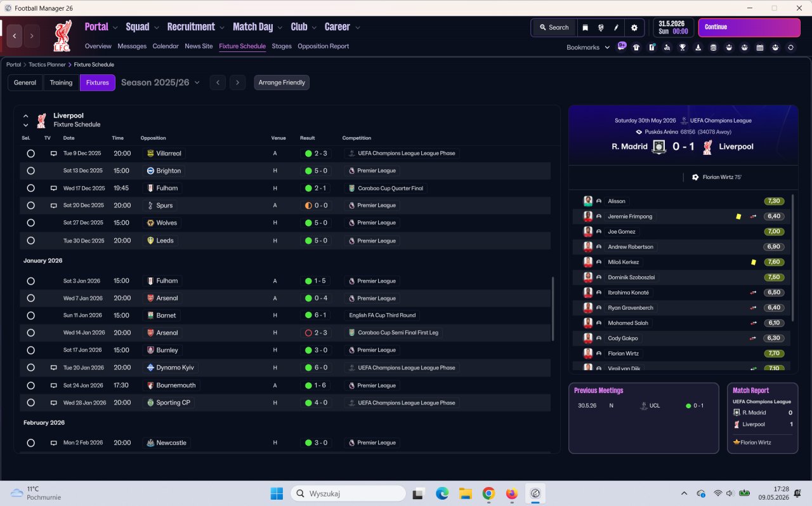Viewport: 812px width, 506px height.
Task: Click the goal ball icon beside Florian Wirtz 75'
Action: point(695,177)
